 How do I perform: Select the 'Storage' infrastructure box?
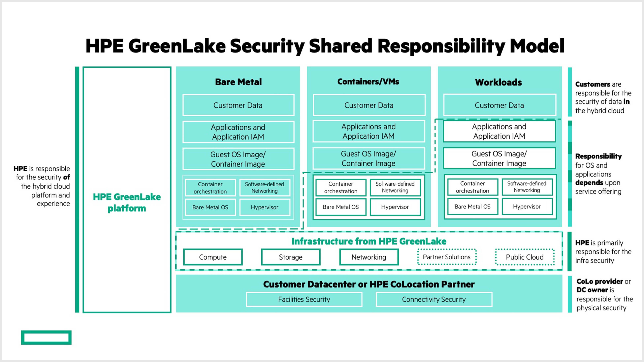pos(291,257)
